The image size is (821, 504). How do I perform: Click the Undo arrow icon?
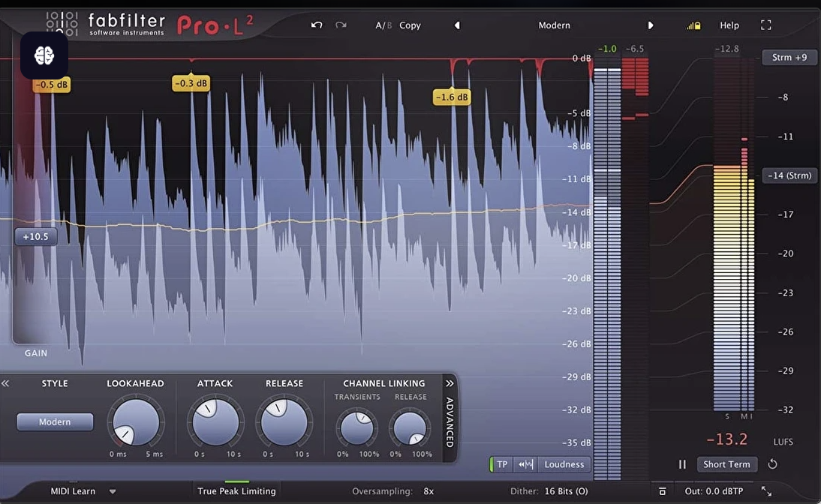click(316, 25)
